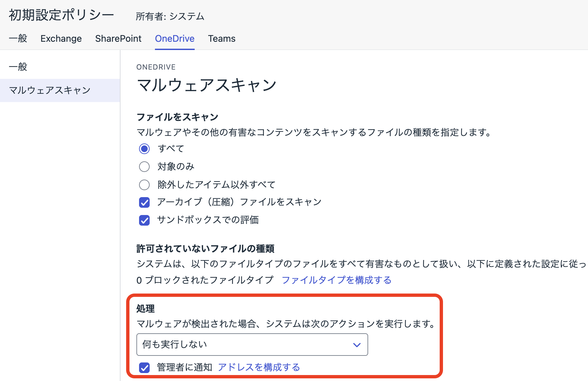Click the 初期設定ポリシー title

pos(61,15)
